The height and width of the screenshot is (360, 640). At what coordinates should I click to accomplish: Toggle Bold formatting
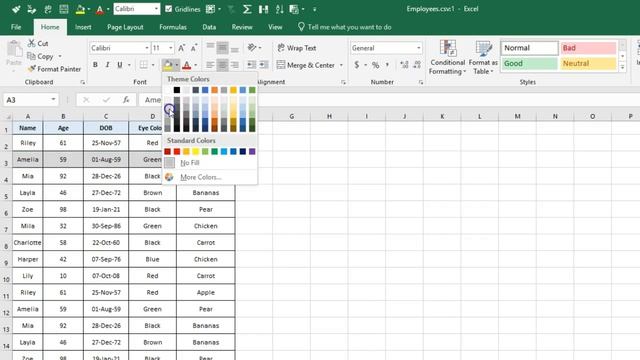point(95,64)
